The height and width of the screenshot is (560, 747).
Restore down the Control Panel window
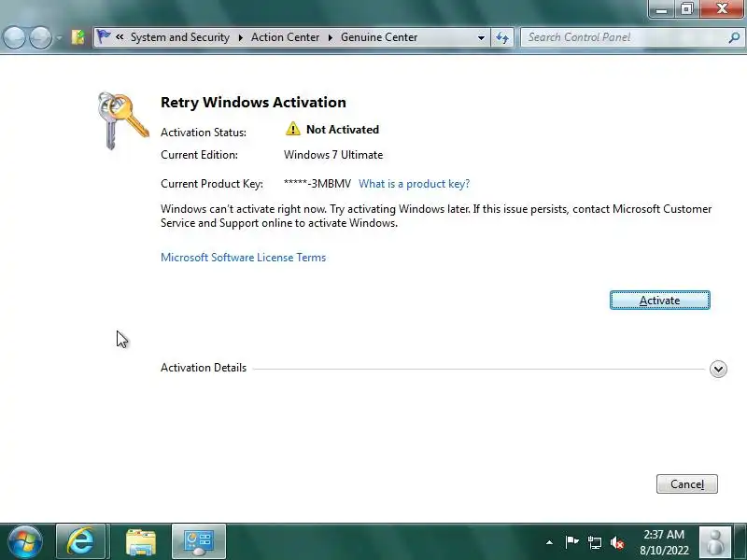click(686, 8)
